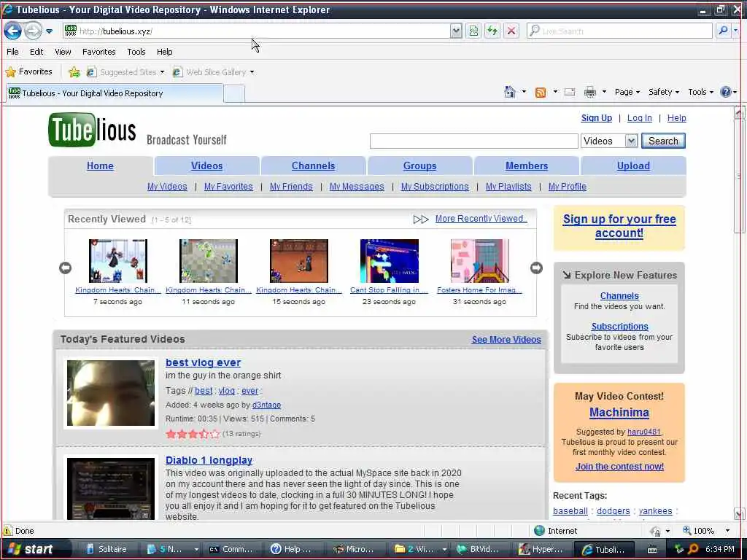Open the Machinima contest link
Viewport: 747px width, 560px height.
click(x=619, y=413)
